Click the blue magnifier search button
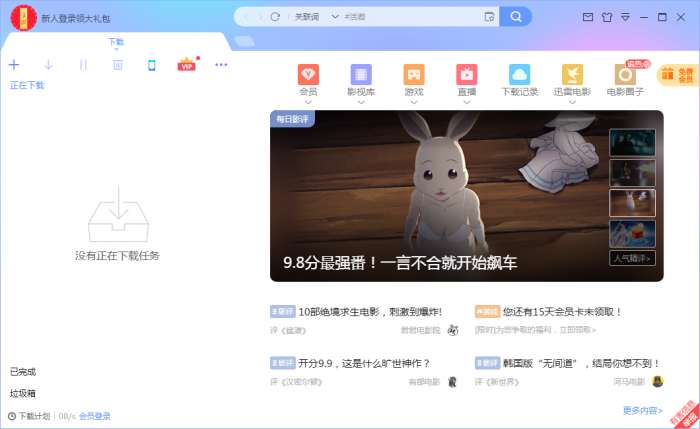700x429 pixels. [516, 17]
